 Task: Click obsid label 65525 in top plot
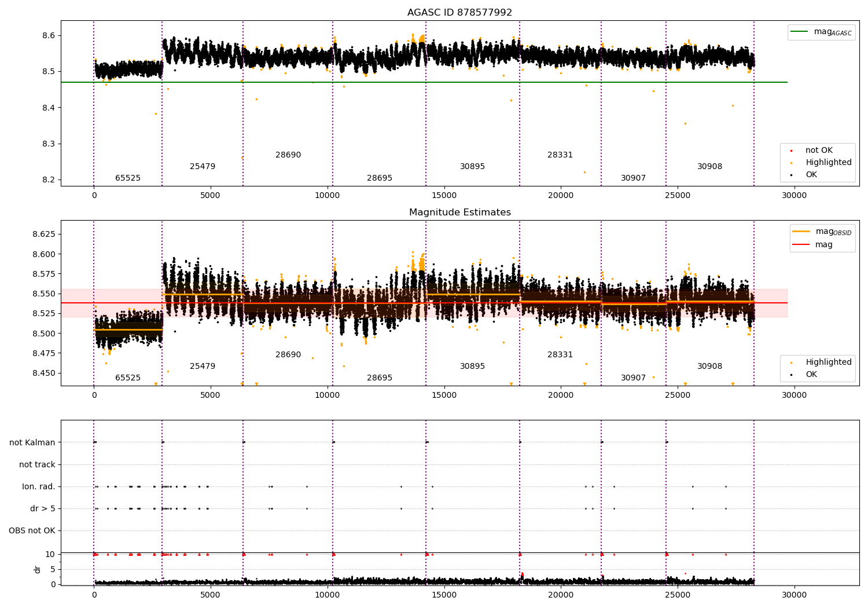pos(128,178)
